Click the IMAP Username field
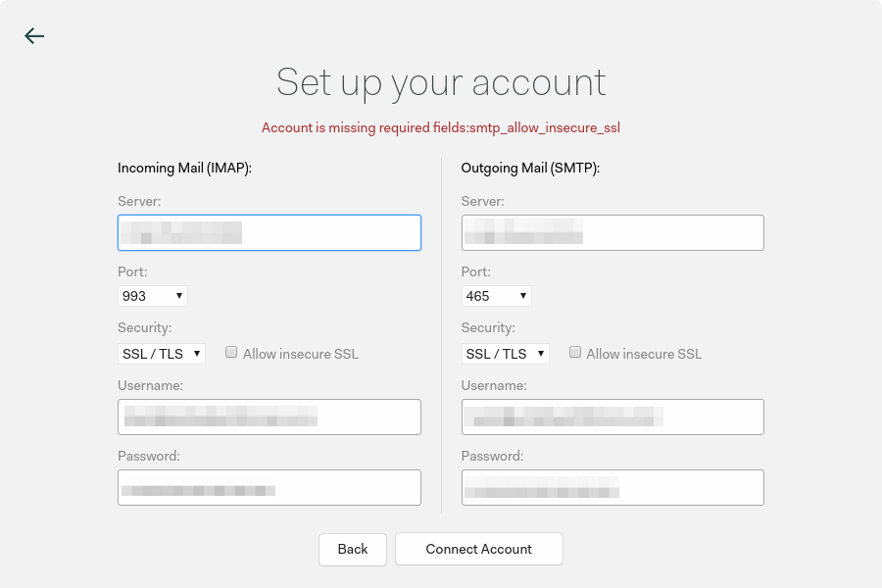 coord(269,416)
